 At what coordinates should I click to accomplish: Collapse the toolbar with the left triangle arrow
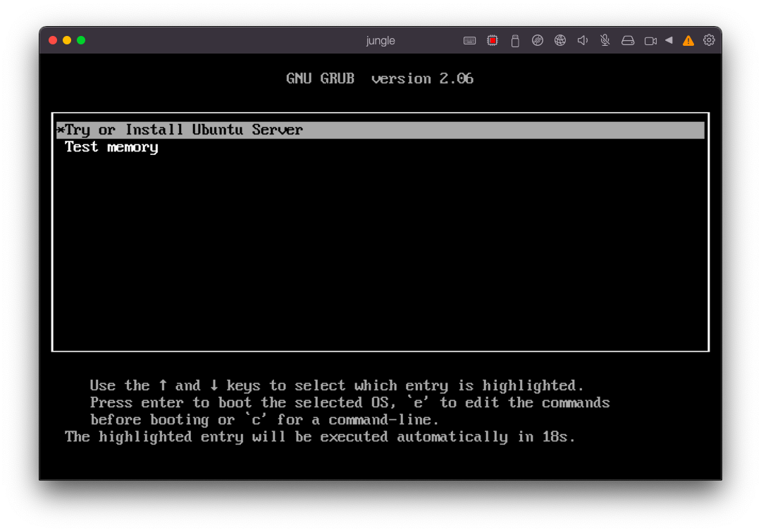(x=669, y=40)
